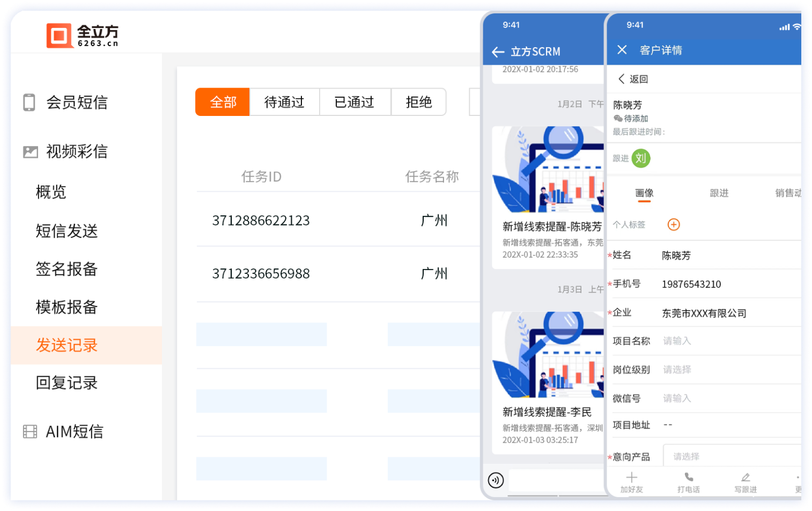Tap the voice input icon in chat
Screen dimensions: 812x511
496,480
